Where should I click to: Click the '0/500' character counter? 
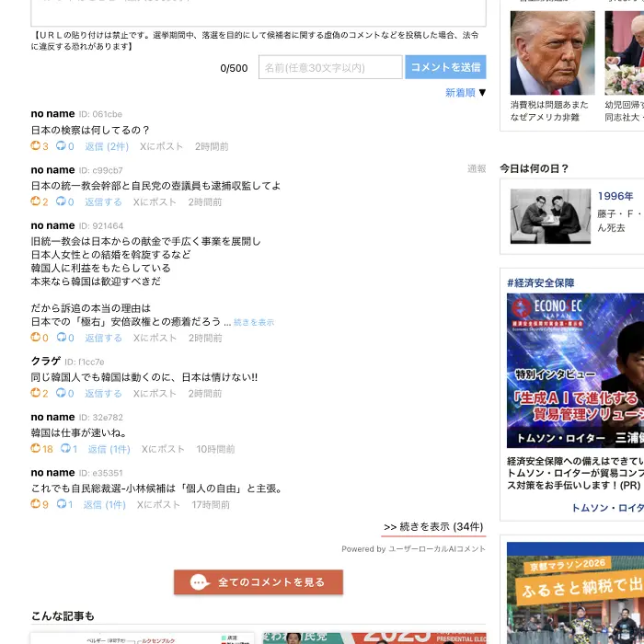pyautogui.click(x=234, y=68)
